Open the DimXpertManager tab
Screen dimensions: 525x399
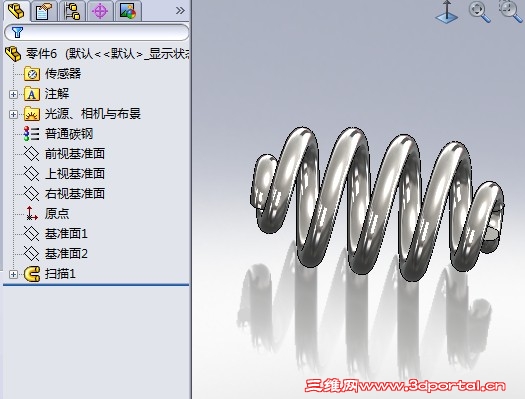coord(100,11)
